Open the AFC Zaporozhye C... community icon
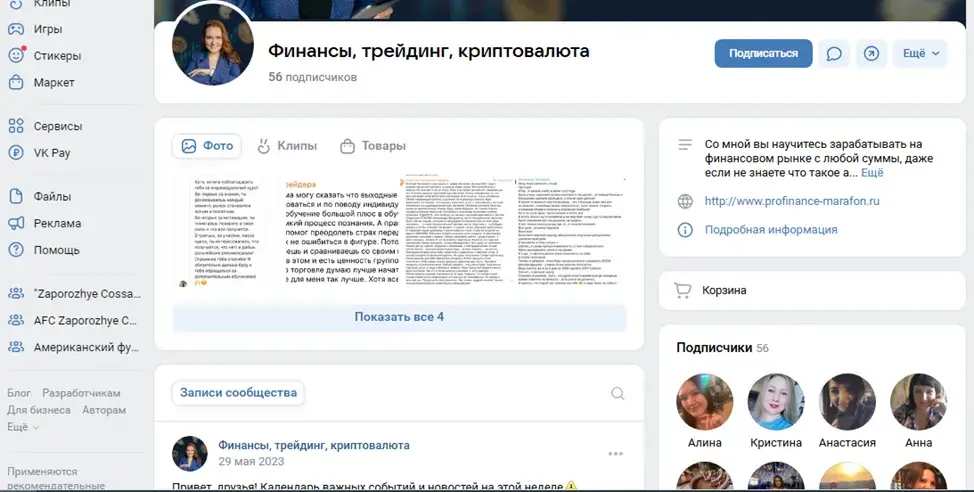 16,321
